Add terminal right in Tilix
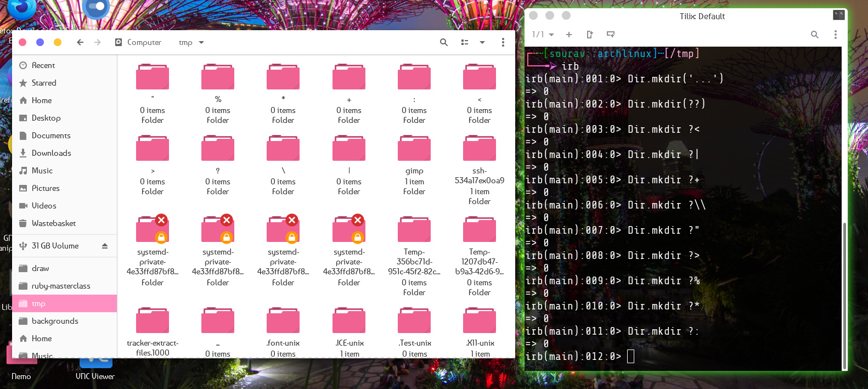The height and width of the screenshot is (389, 868). click(590, 35)
